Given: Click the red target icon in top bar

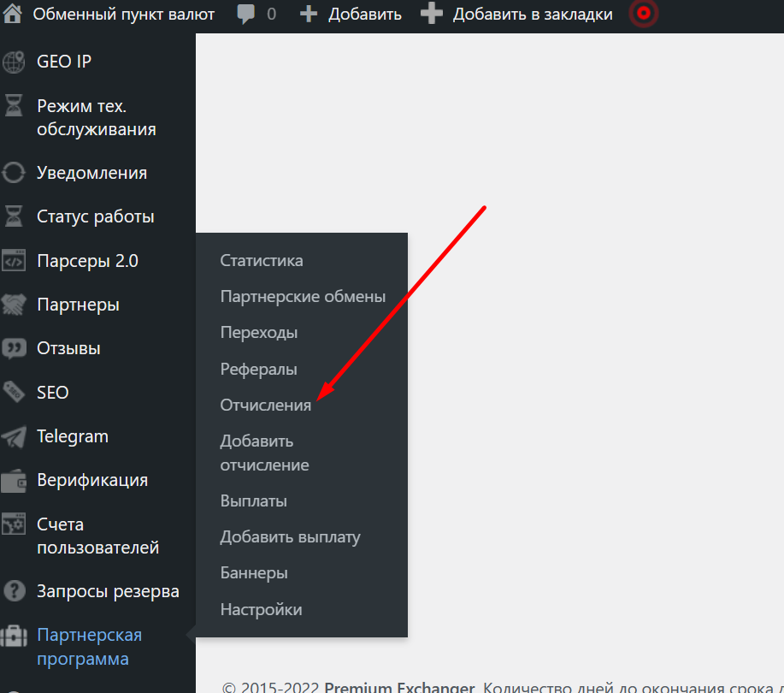Looking at the screenshot, I should pyautogui.click(x=644, y=14).
